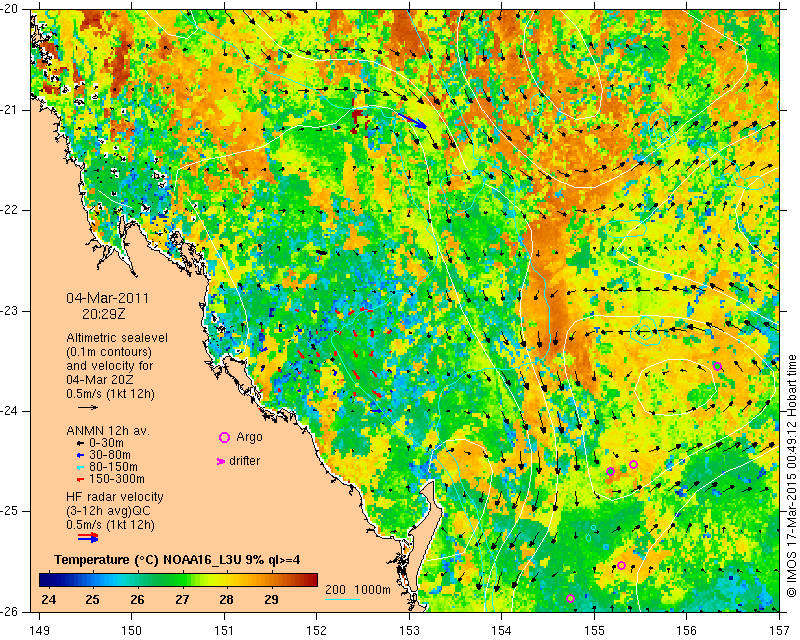The height and width of the screenshot is (640, 800).
Task: Click the '0-30m' depth label
Action: pos(106,443)
